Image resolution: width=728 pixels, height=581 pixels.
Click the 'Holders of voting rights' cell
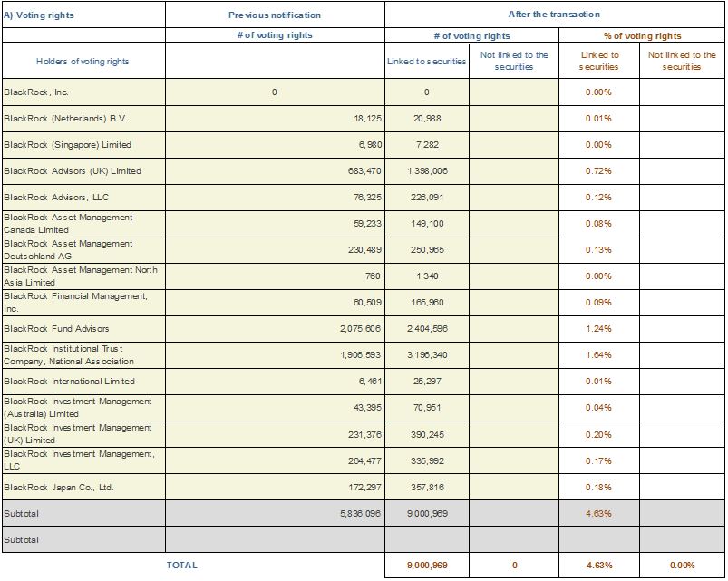83,62
